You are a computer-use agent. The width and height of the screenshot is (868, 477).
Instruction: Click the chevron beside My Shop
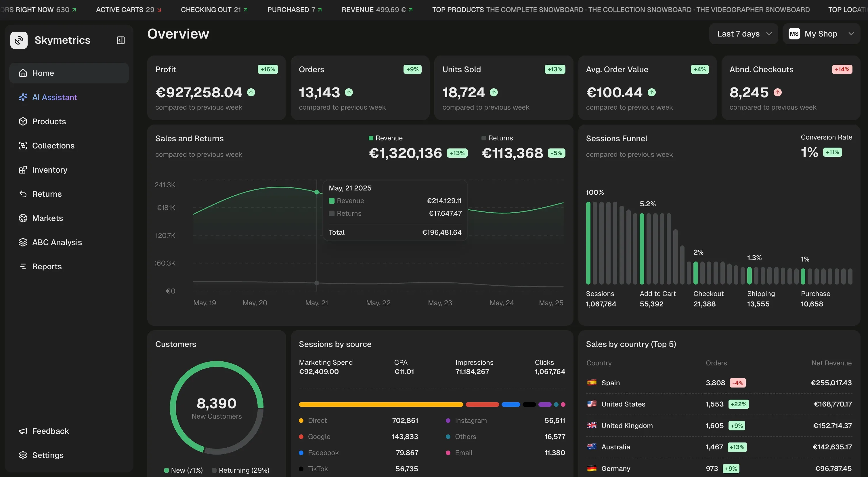point(851,34)
